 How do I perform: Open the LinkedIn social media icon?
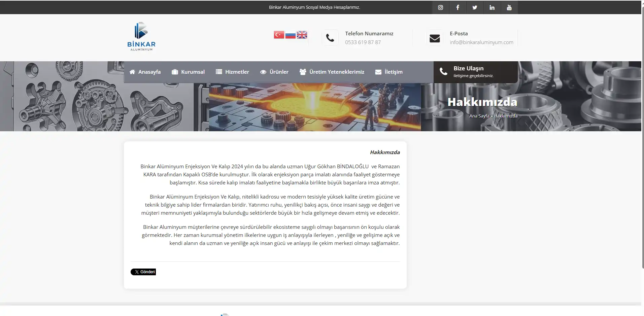coord(492,7)
